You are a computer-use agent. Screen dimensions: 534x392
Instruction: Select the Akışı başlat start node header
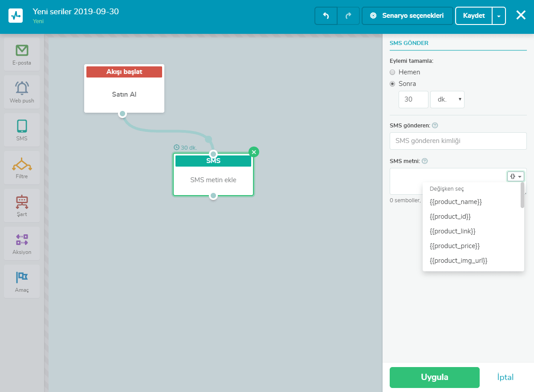point(124,72)
